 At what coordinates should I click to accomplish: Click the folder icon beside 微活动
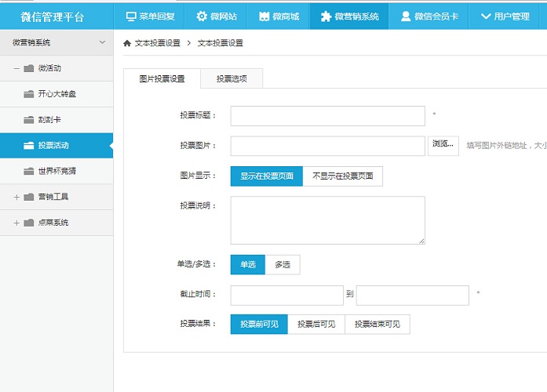point(28,68)
